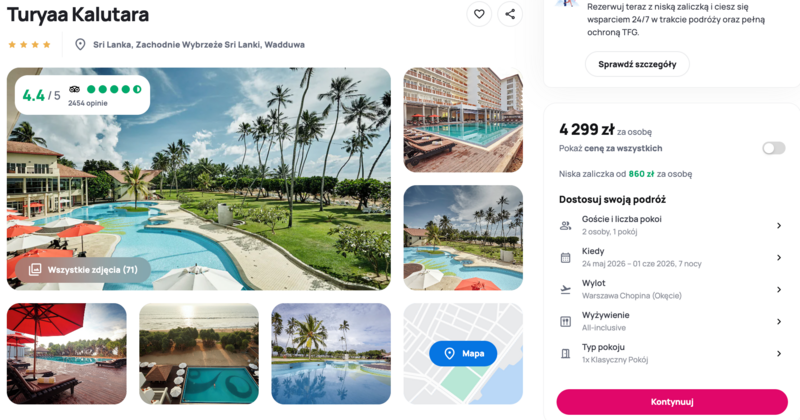The image size is (800, 420).
Task: Expand the Wylot airport chevron
Action: (x=779, y=290)
